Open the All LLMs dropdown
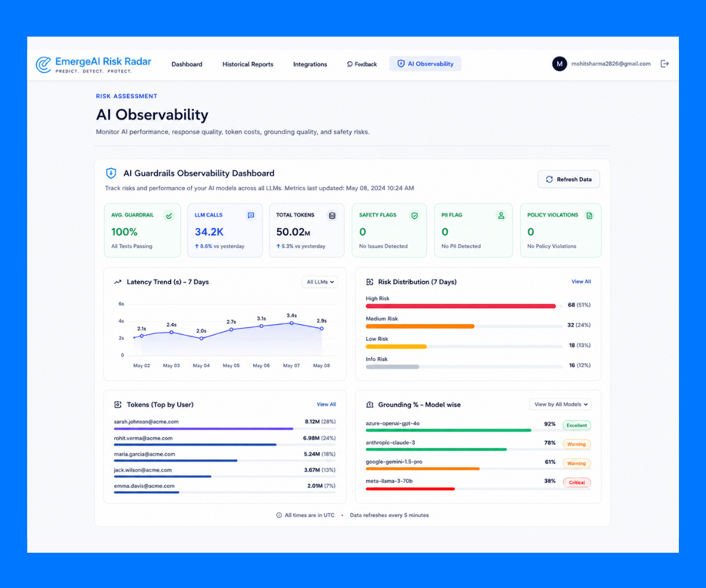Image resolution: width=706 pixels, height=588 pixels. tap(319, 282)
